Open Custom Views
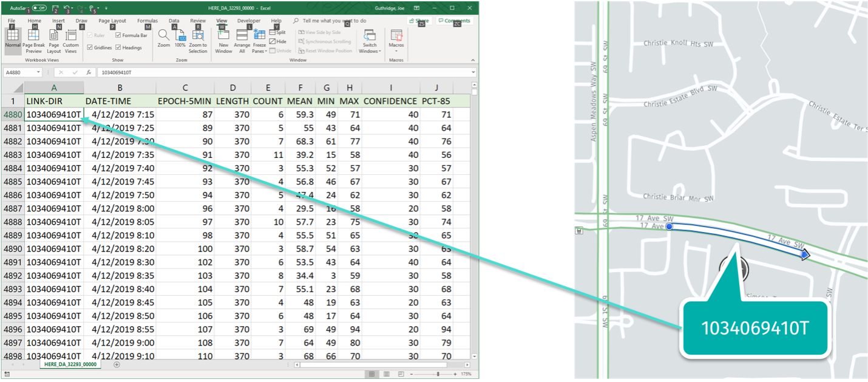Image resolution: width=868 pixels, height=382 pixels. point(71,40)
